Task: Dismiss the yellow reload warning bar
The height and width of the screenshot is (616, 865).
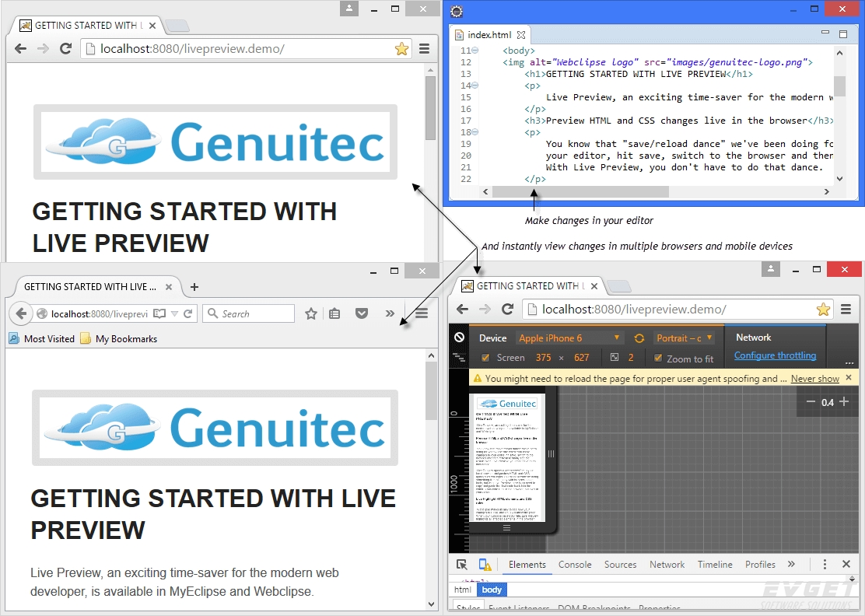Action: click(849, 378)
